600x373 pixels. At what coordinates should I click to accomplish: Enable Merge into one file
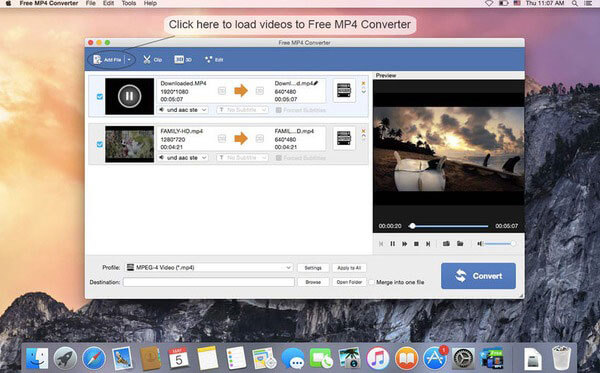pyautogui.click(x=371, y=282)
